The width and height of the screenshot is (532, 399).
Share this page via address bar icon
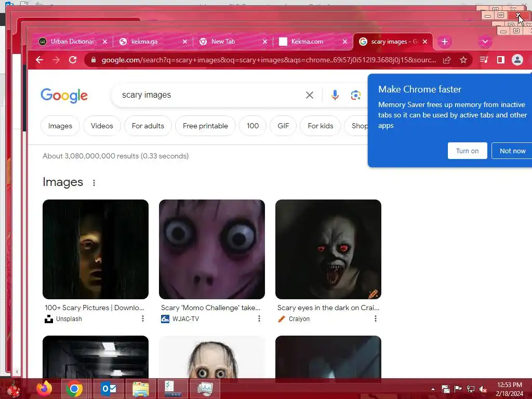pyautogui.click(x=447, y=60)
